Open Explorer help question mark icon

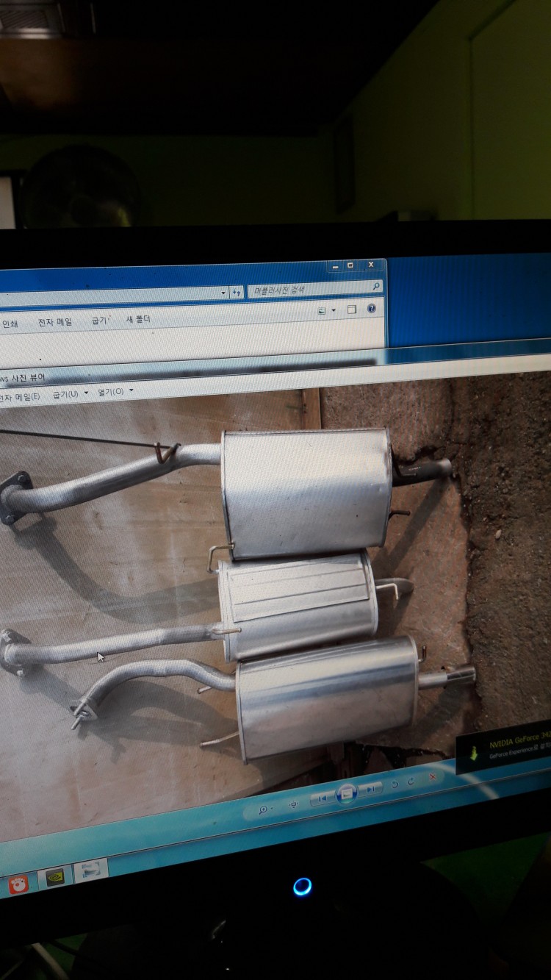(x=372, y=309)
